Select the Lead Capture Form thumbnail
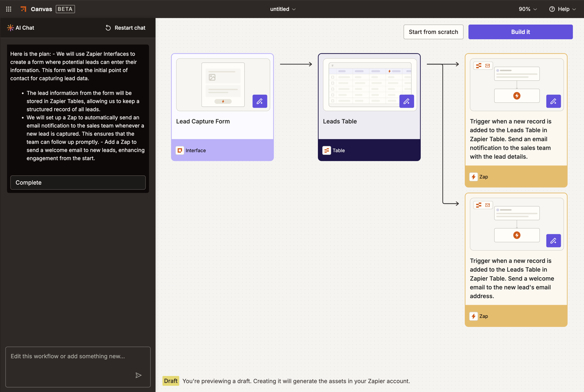 [x=223, y=85]
